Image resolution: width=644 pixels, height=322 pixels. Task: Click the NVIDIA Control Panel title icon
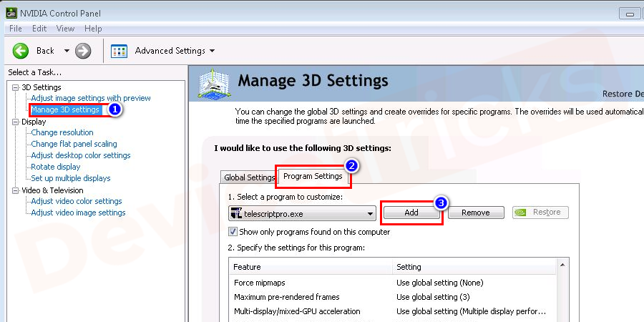pyautogui.click(x=11, y=13)
